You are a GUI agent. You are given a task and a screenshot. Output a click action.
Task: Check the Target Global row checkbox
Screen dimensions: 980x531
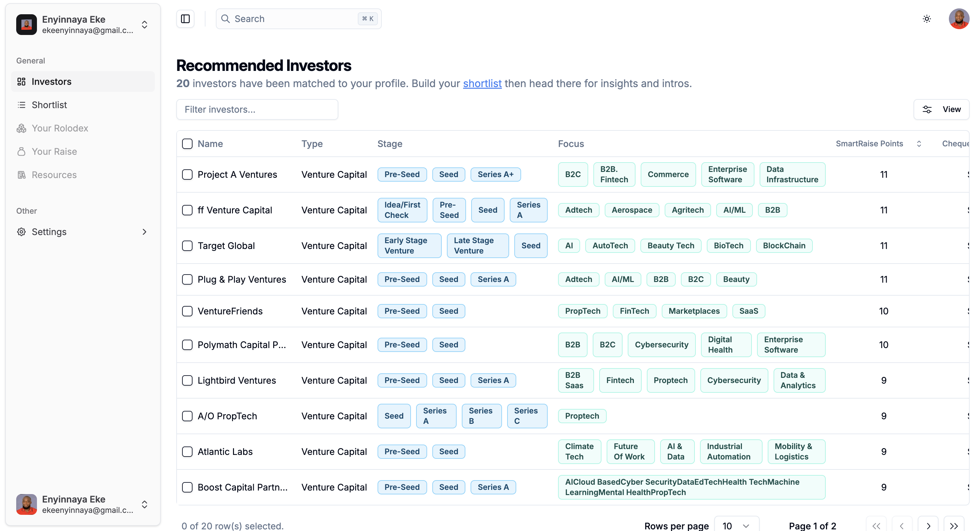click(x=187, y=245)
